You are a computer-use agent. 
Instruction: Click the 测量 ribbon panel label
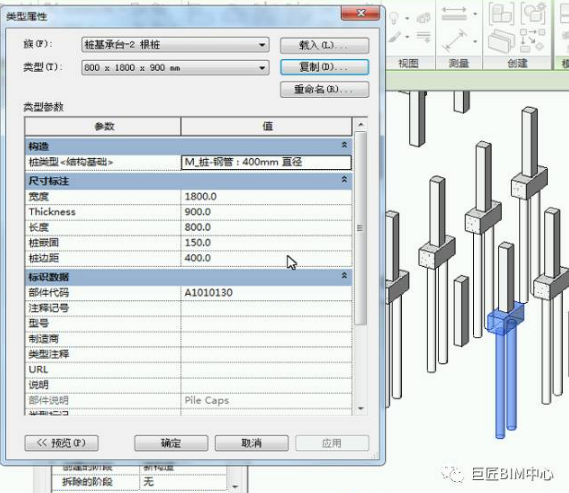459,63
